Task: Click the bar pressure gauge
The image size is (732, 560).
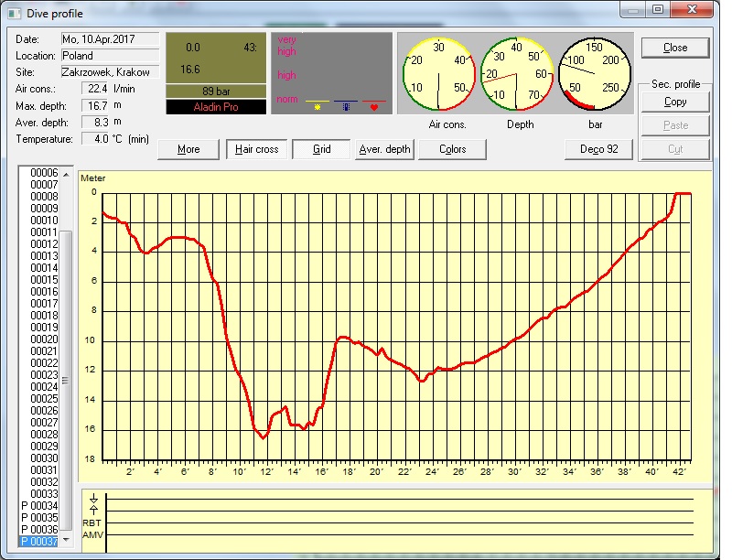Action: tap(595, 74)
